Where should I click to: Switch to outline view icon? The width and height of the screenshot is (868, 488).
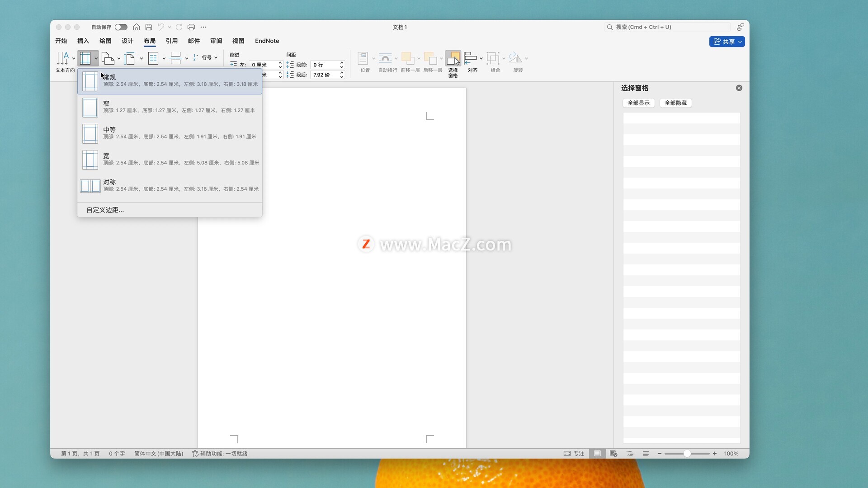tap(630, 454)
